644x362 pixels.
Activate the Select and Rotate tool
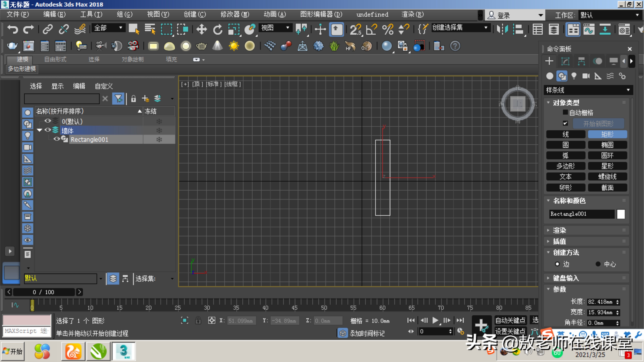tap(217, 29)
